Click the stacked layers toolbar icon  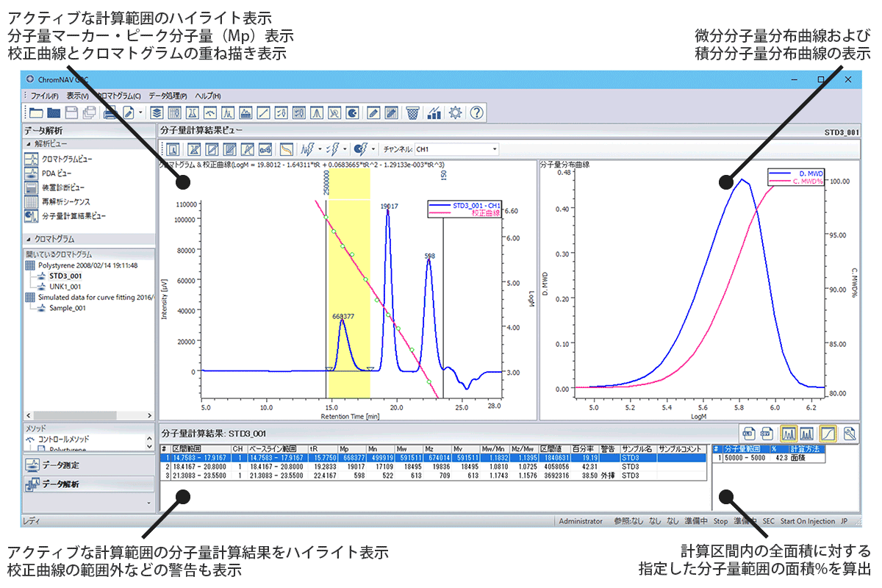coord(156,112)
